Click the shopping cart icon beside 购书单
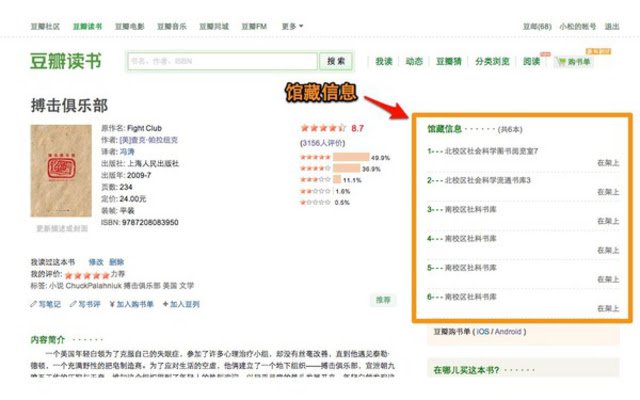The height and width of the screenshot is (400, 640). pos(562,62)
